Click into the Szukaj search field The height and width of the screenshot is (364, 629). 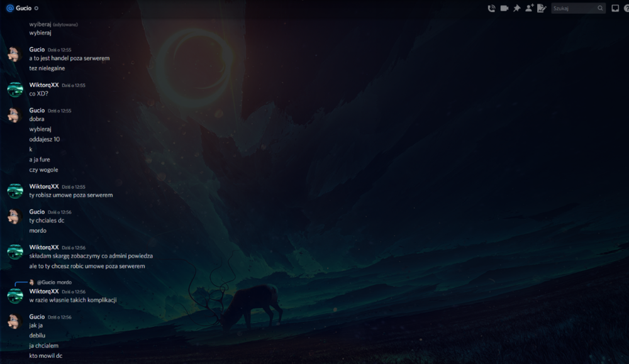578,8
